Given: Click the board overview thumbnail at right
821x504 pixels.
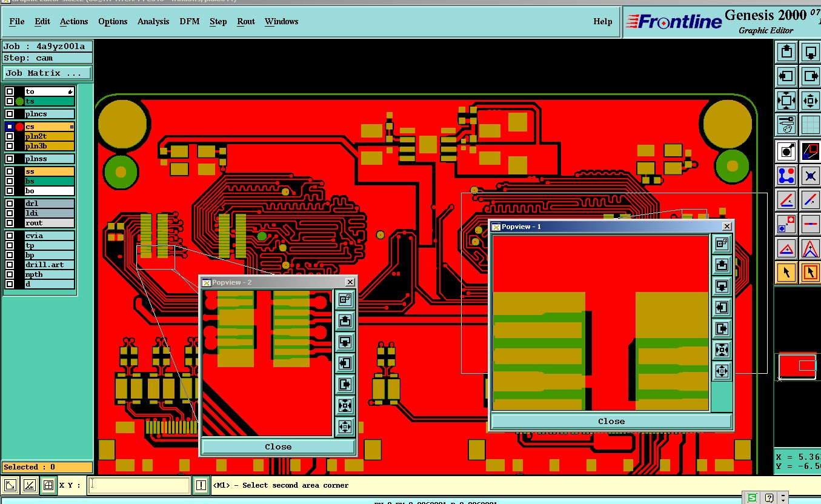Looking at the screenshot, I should (x=797, y=366).
